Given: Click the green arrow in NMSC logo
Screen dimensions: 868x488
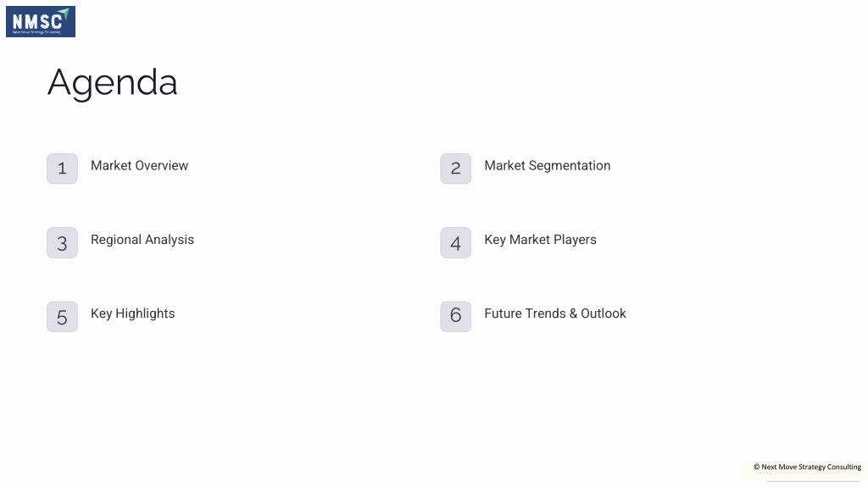Looking at the screenshot, I should click(x=64, y=13).
